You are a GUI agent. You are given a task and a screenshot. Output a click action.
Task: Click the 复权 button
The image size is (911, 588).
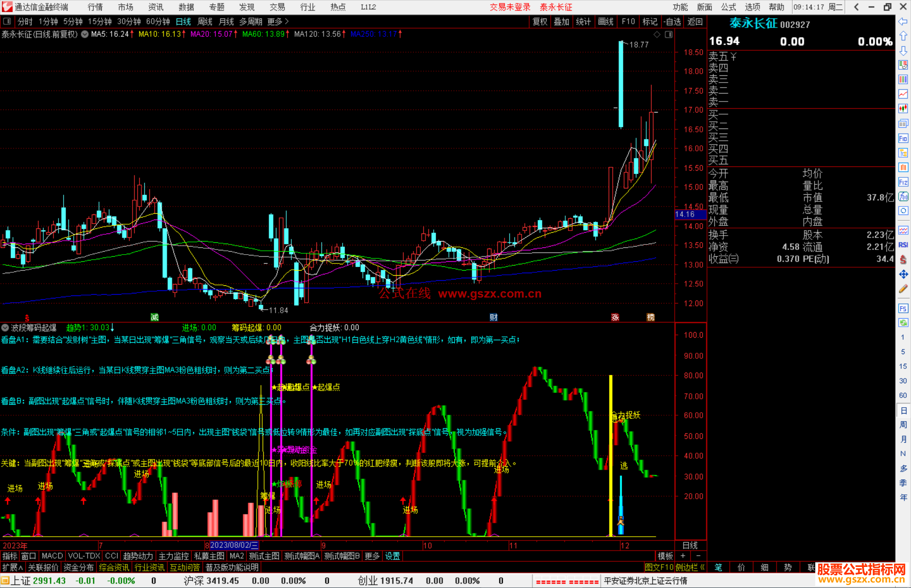coord(540,21)
